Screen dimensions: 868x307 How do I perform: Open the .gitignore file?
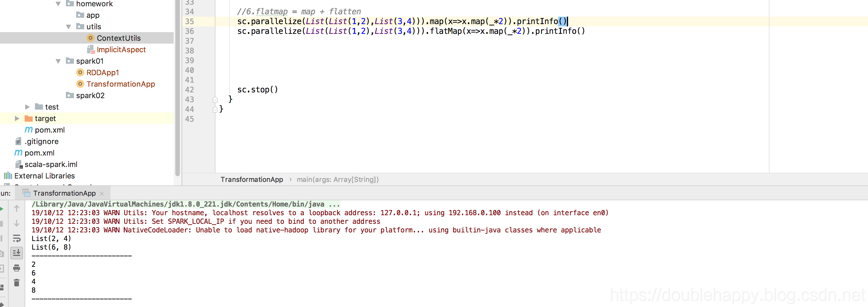pos(42,141)
